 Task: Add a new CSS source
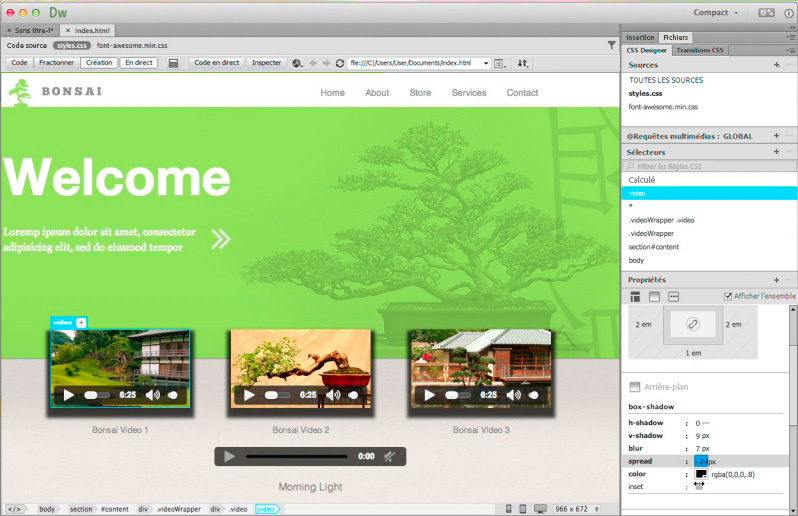pos(776,65)
